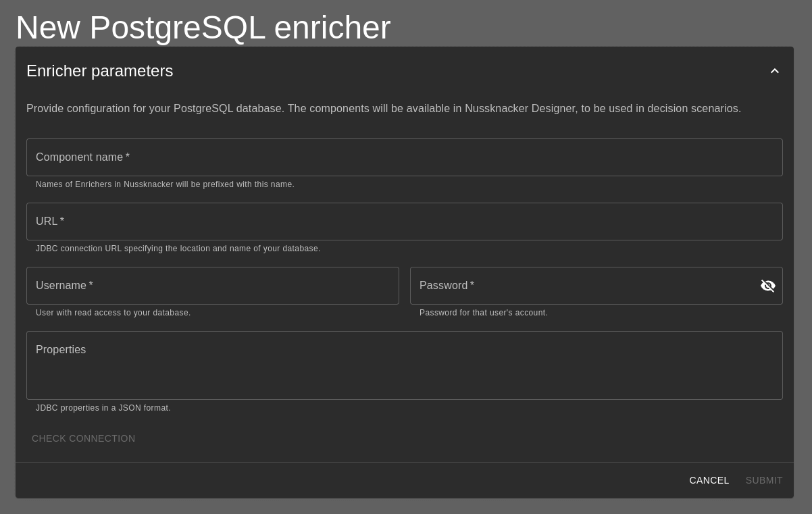Click the Enricher parameters heading
The image size is (812, 514).
[x=100, y=71]
